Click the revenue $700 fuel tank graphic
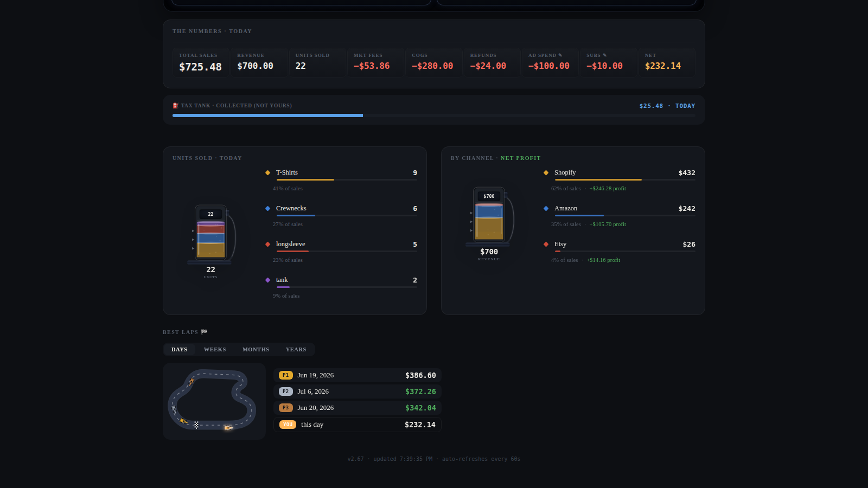Viewport: 868px width, 488px height. coord(489,216)
